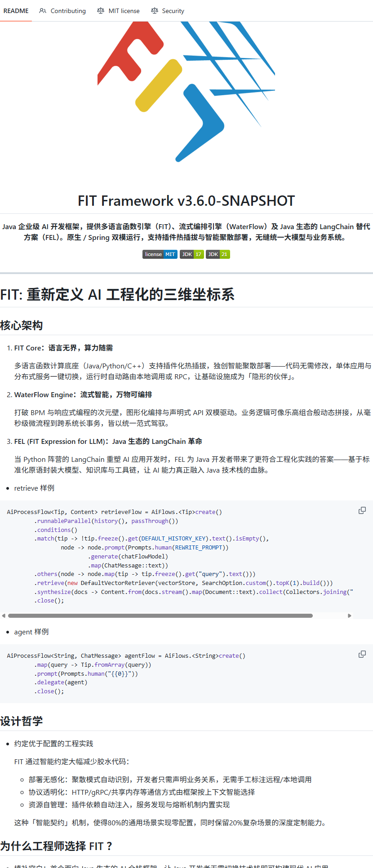Copy the retrieveFlow code sample
Screen dimensions: 373x868
click(x=362, y=510)
